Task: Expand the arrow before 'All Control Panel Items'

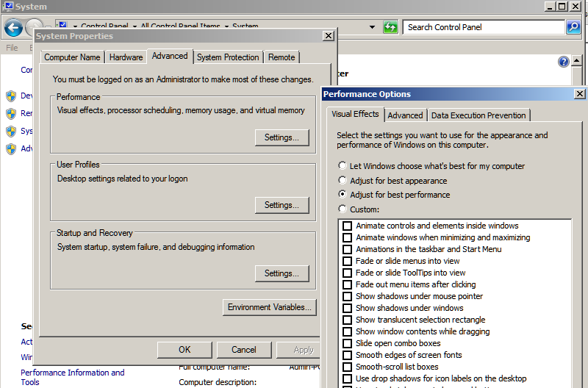Action: pos(135,26)
